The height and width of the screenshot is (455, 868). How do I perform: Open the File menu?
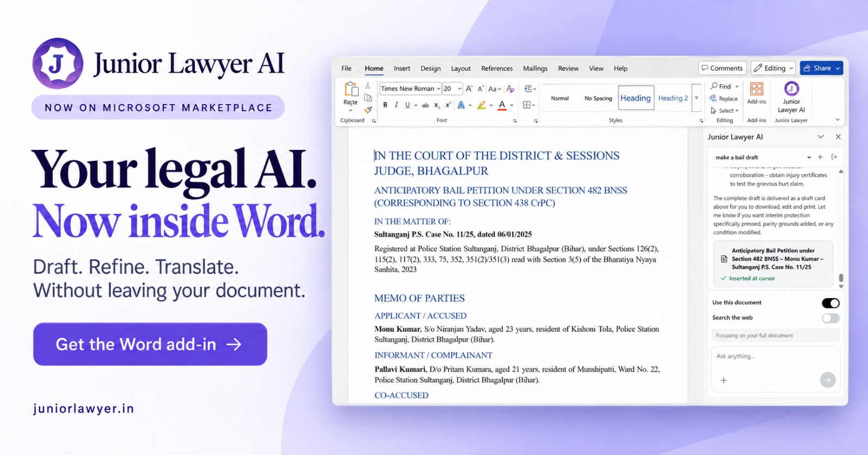pos(347,68)
